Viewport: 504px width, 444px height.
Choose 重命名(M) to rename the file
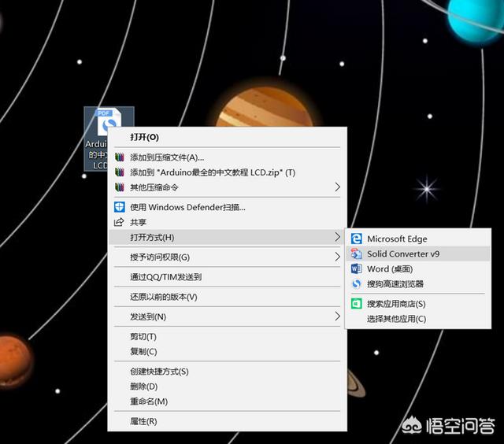[x=228, y=401]
